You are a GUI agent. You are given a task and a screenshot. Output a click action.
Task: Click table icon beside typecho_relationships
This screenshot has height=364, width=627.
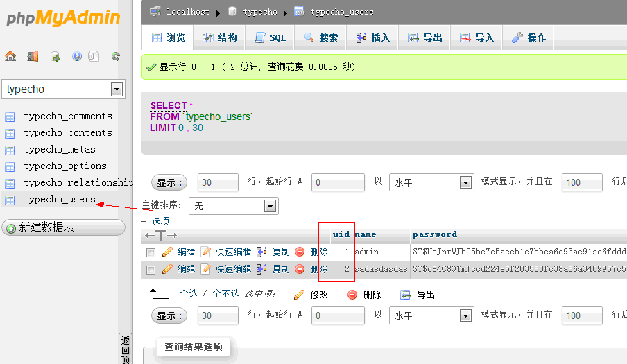[10, 184]
